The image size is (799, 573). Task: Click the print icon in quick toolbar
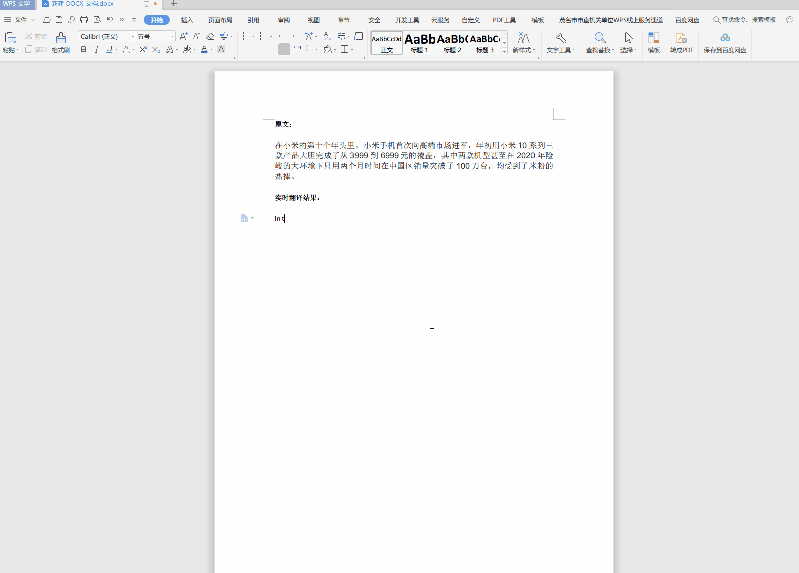pos(84,19)
